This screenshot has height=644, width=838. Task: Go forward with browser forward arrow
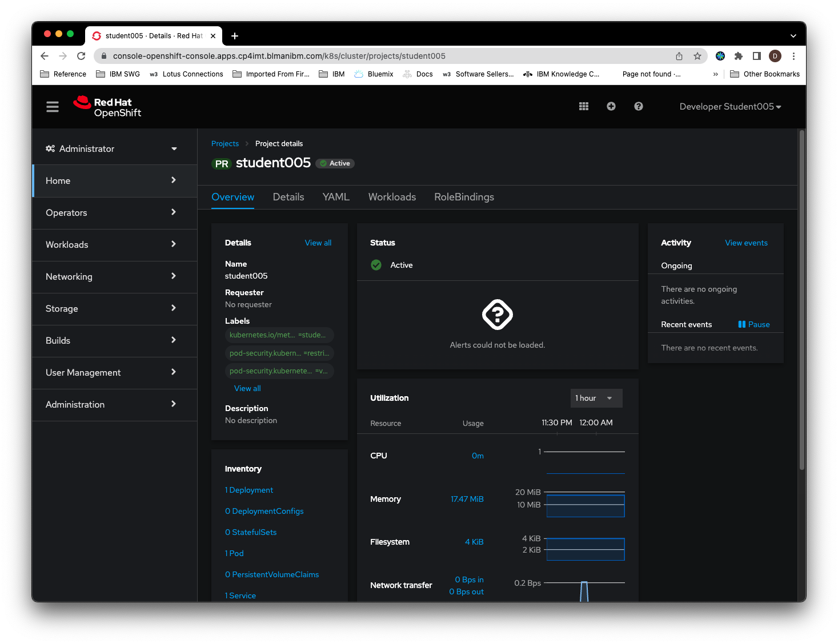63,56
